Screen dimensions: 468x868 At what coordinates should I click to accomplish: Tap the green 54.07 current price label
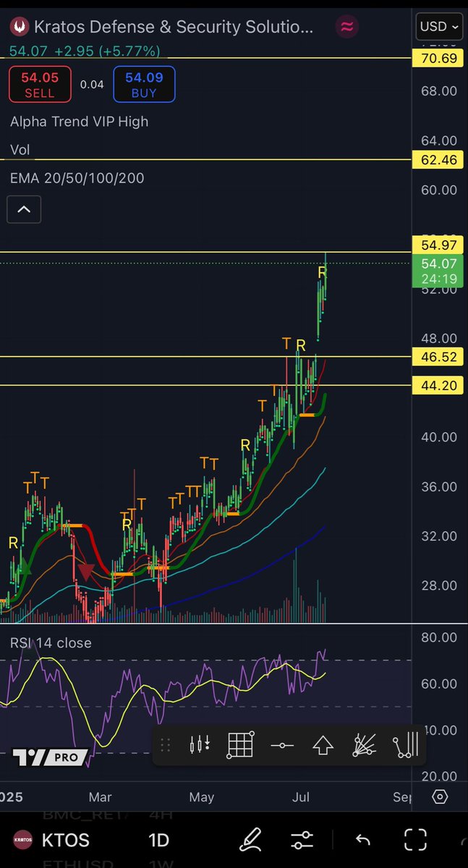pos(438,271)
